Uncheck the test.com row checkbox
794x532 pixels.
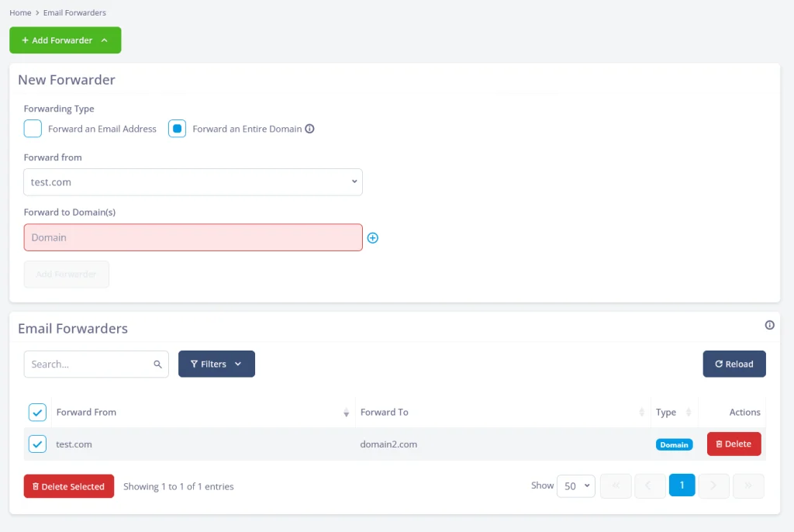[x=37, y=444]
